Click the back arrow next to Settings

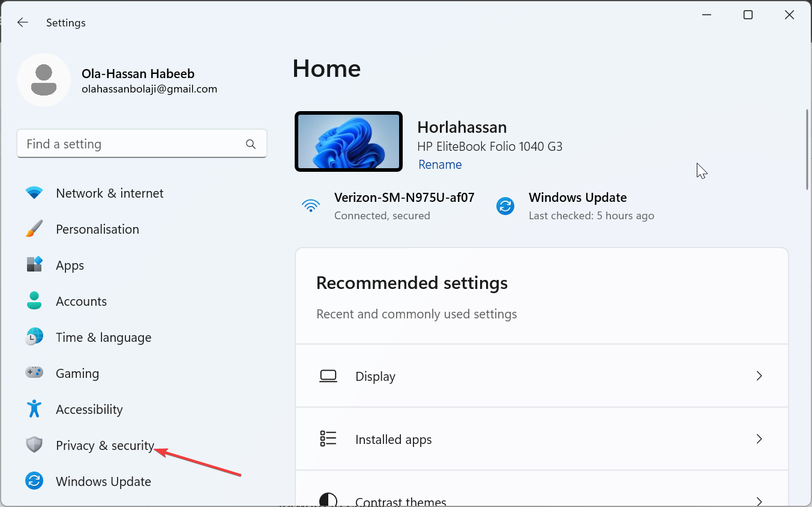tap(22, 22)
